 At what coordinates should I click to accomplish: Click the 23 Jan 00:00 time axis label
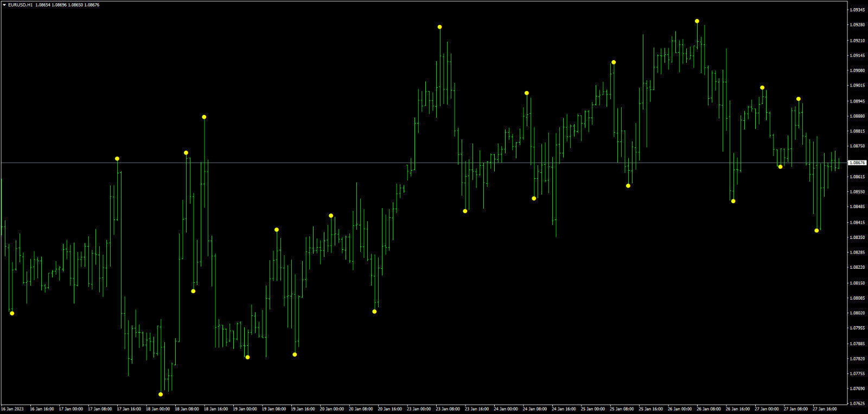coord(419,409)
